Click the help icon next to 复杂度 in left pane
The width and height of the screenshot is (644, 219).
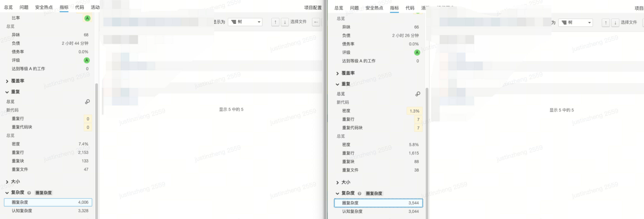click(x=29, y=193)
